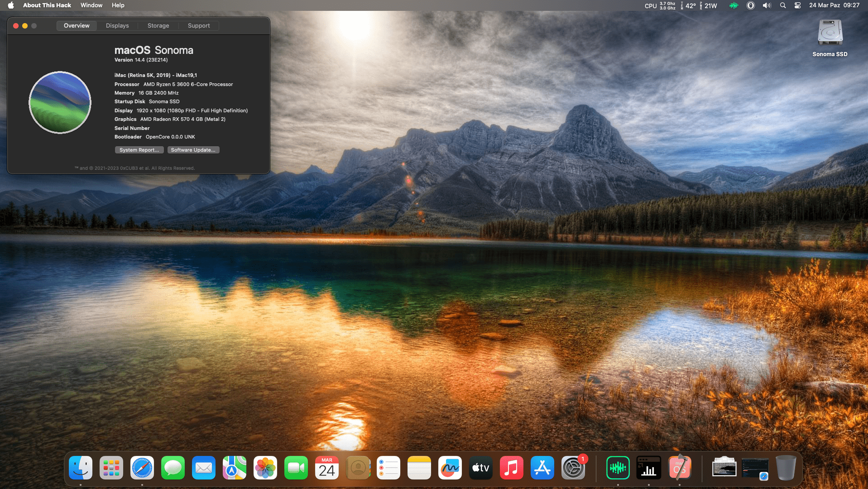Click the System Report button

(x=139, y=150)
